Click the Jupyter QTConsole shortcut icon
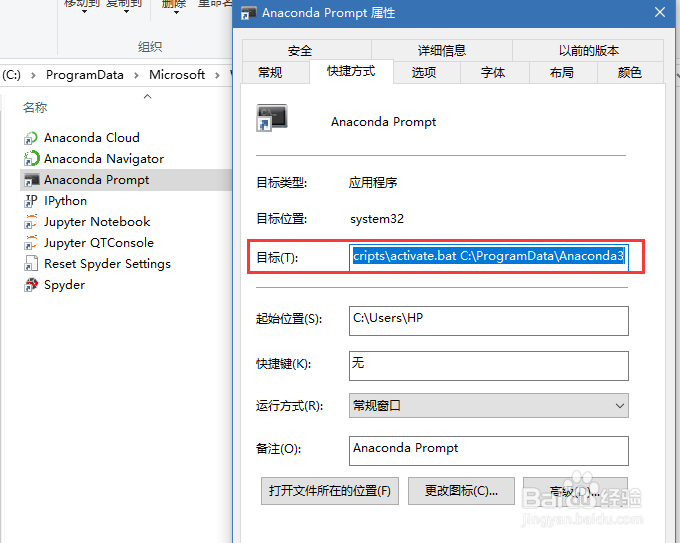Image resolution: width=680 pixels, height=543 pixels. pyautogui.click(x=30, y=243)
